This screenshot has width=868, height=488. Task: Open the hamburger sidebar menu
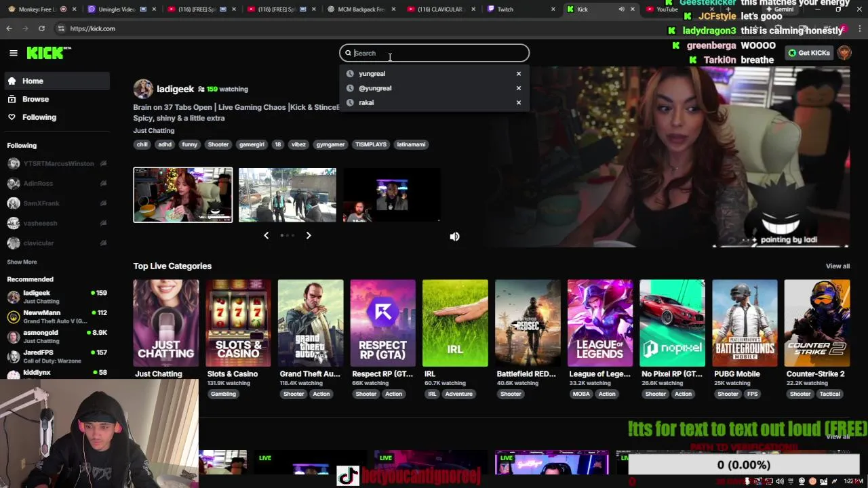tap(14, 53)
